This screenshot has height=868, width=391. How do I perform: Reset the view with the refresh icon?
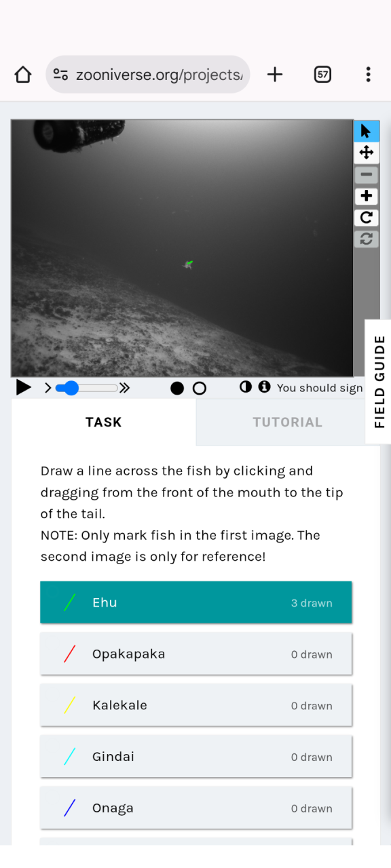(367, 239)
